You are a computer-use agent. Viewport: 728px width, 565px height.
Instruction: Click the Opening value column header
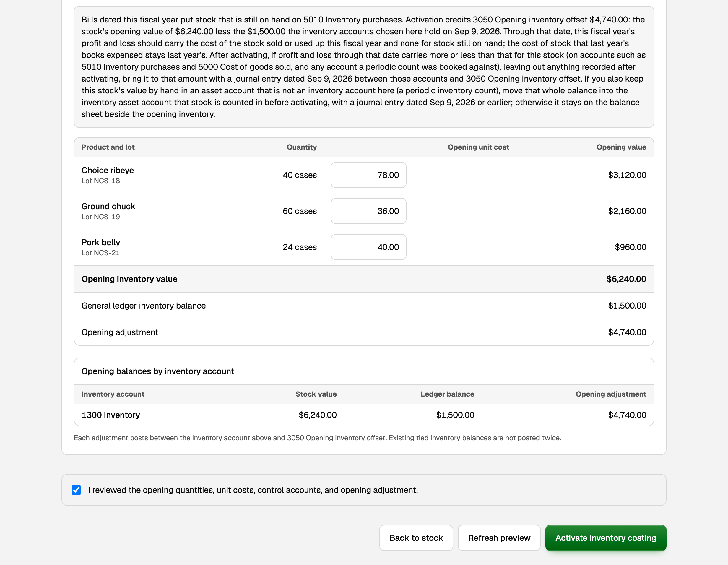[621, 147]
